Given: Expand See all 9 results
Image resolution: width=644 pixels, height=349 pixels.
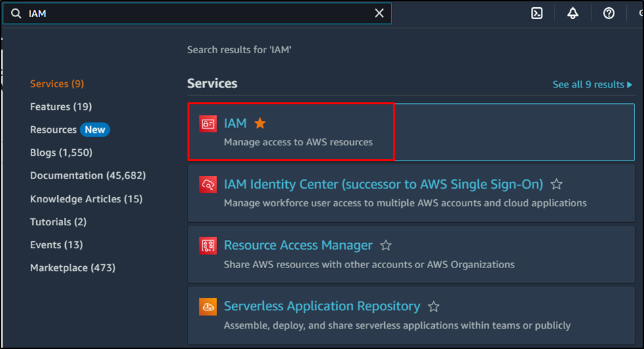Looking at the screenshot, I should 592,85.
